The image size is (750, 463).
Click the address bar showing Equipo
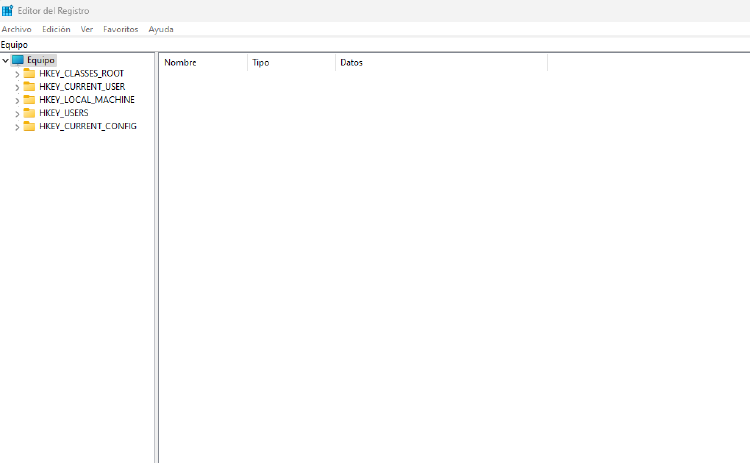coord(375,44)
